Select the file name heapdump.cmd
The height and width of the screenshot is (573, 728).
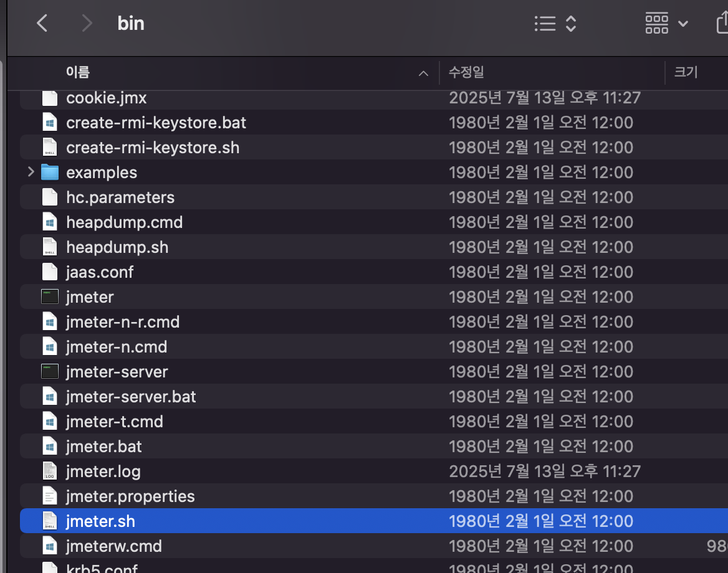click(x=125, y=223)
